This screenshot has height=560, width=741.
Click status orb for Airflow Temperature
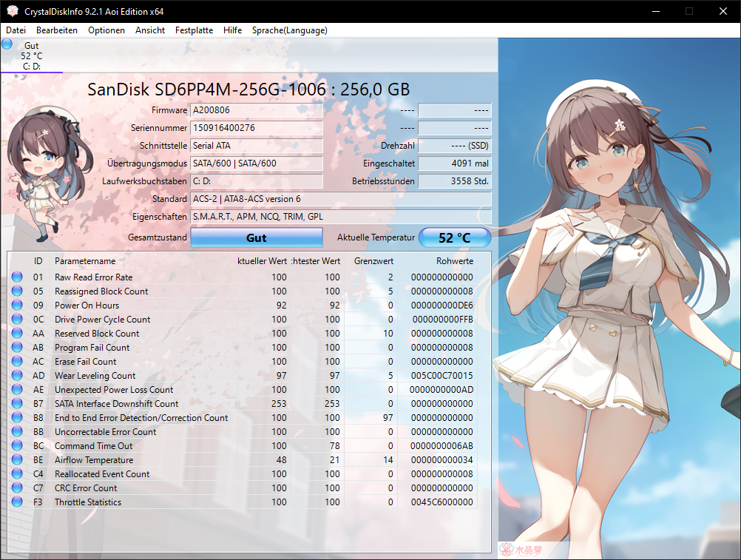(x=17, y=460)
